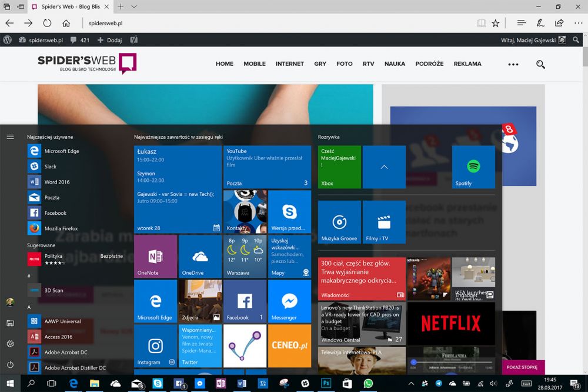The height and width of the screenshot is (392, 588).
Task: Click Edge reading view book icon
Action: (482, 24)
